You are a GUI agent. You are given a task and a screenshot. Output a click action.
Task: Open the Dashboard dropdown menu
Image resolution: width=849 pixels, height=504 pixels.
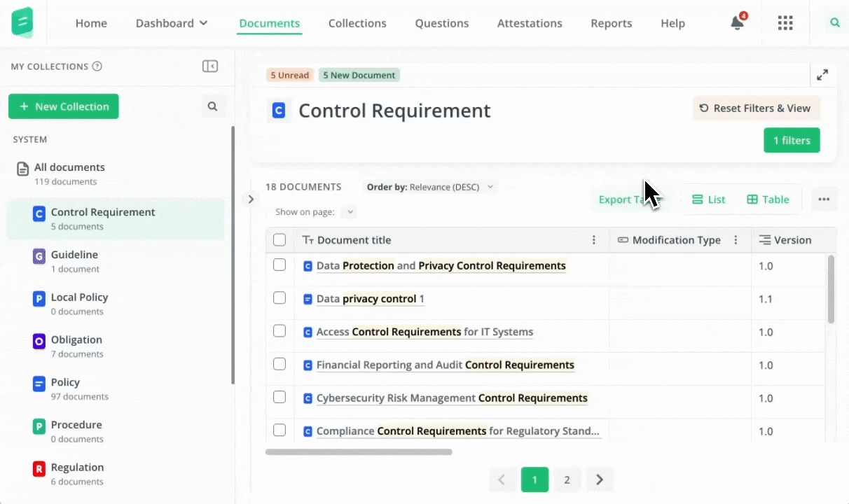[x=172, y=23]
